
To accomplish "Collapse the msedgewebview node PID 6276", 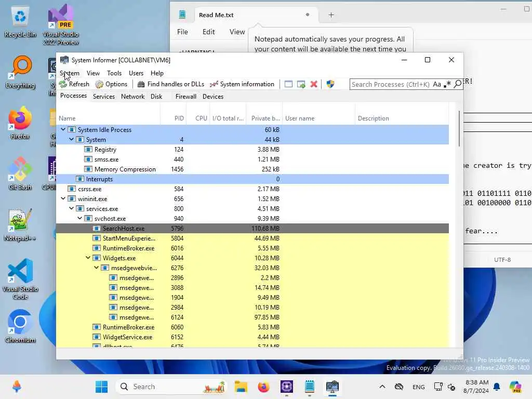I will point(96,268).
